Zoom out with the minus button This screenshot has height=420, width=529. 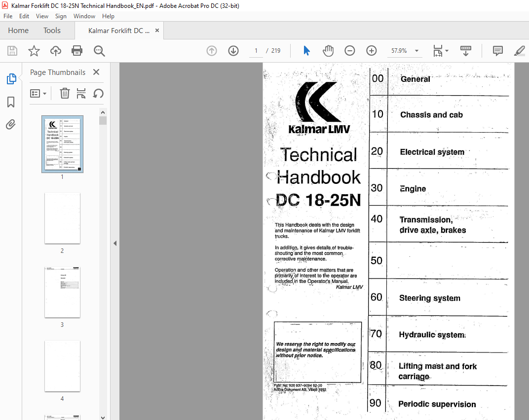click(x=350, y=51)
